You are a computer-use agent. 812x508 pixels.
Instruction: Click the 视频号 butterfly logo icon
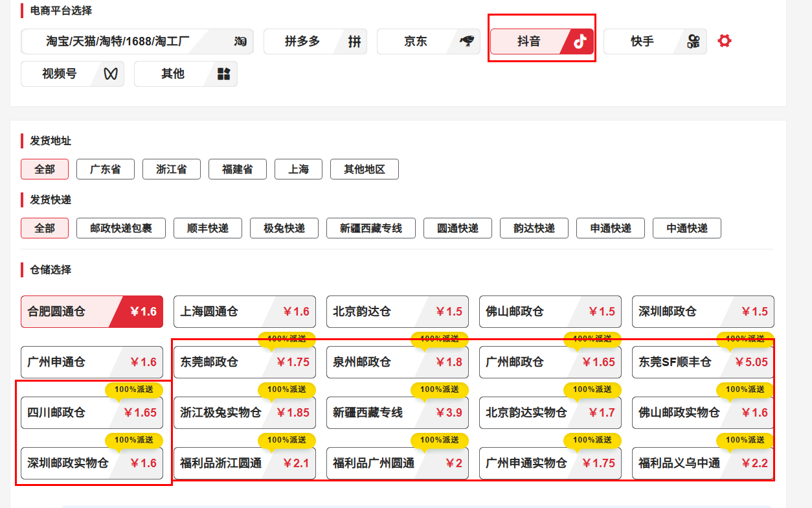[111, 74]
